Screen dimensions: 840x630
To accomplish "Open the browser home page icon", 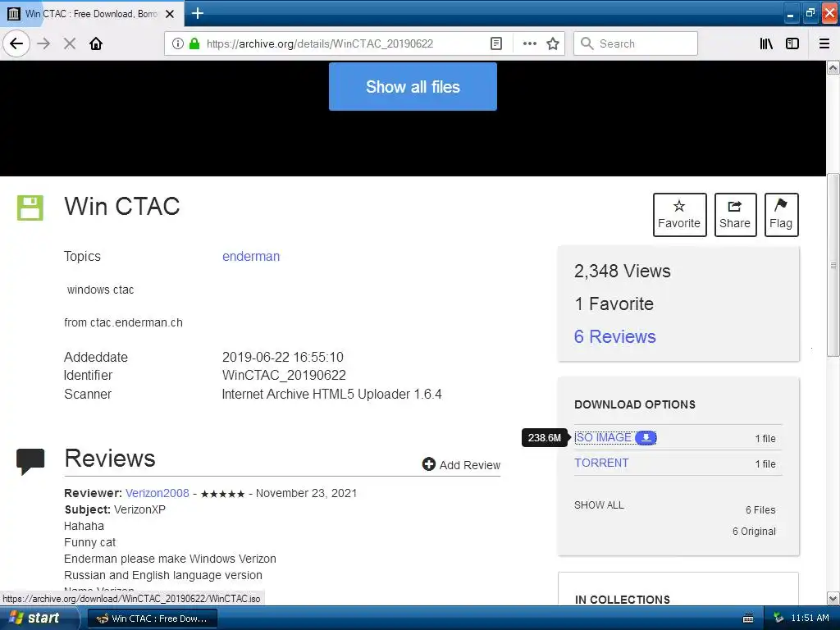I will (x=96, y=43).
